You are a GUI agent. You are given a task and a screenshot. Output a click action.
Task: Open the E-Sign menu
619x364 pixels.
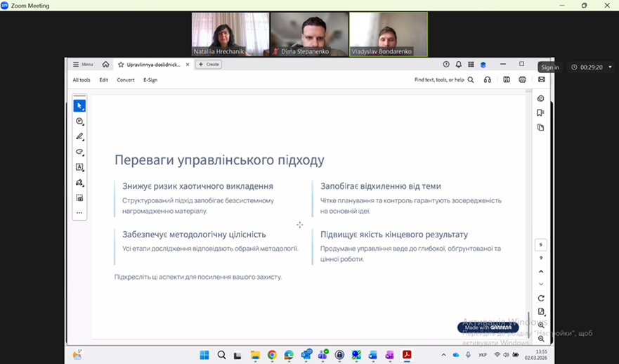click(150, 79)
